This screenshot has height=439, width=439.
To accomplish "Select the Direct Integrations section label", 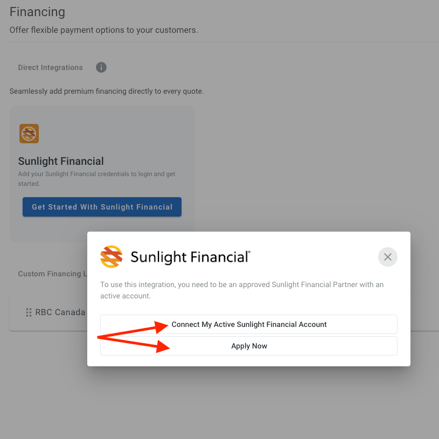I will pos(50,67).
